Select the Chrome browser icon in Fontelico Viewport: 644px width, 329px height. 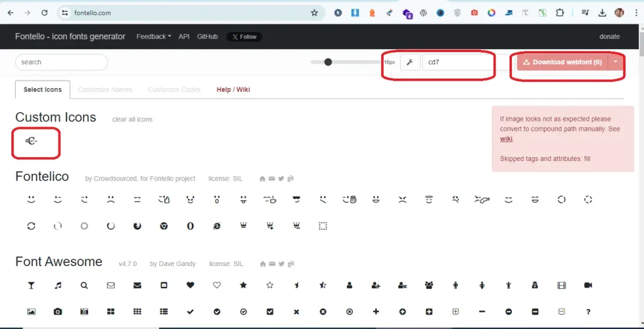tap(164, 226)
